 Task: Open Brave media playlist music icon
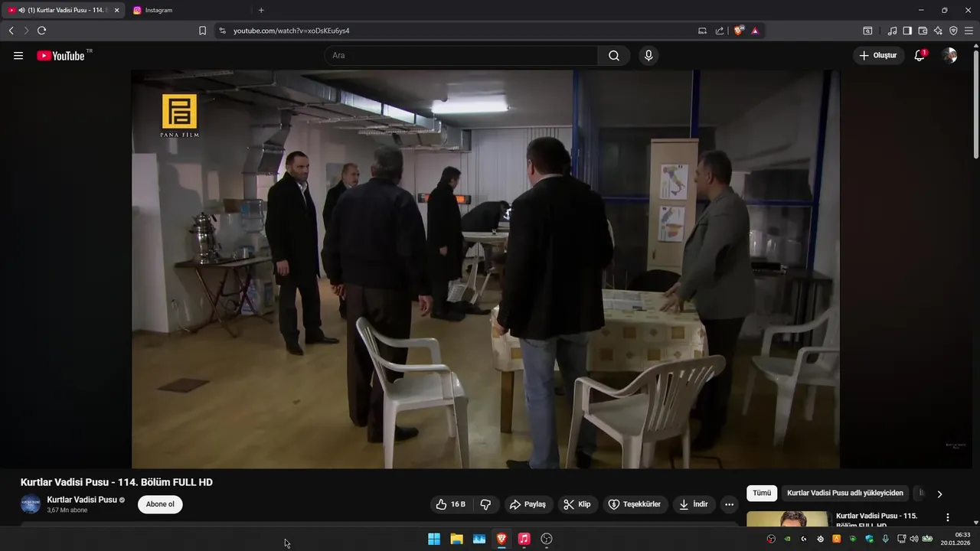892,31
